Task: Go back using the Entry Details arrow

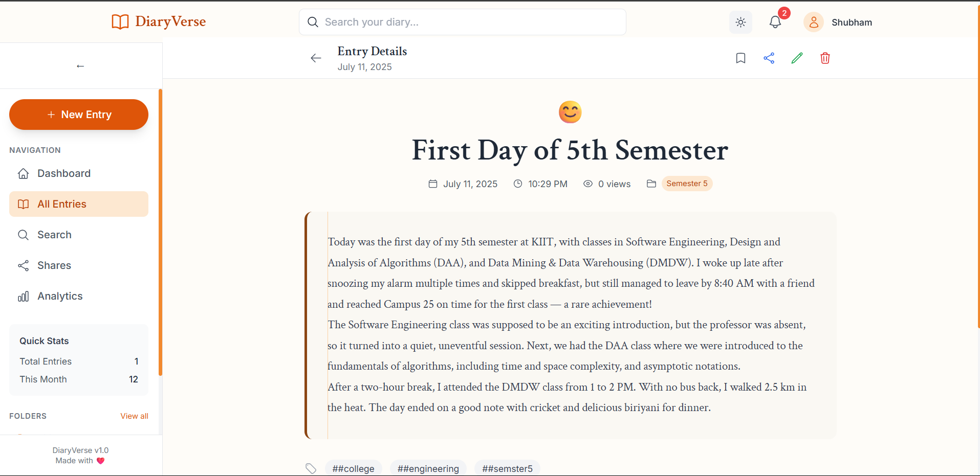Action: pos(316,58)
